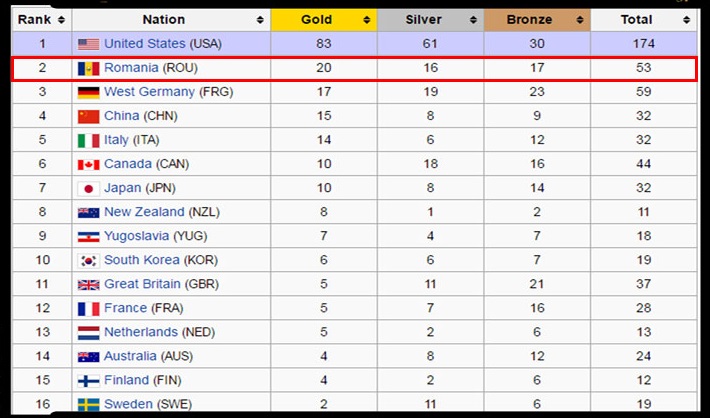Screen dimensions: 710x418
Task: Click the Sweden flag icon
Action: click(88, 404)
